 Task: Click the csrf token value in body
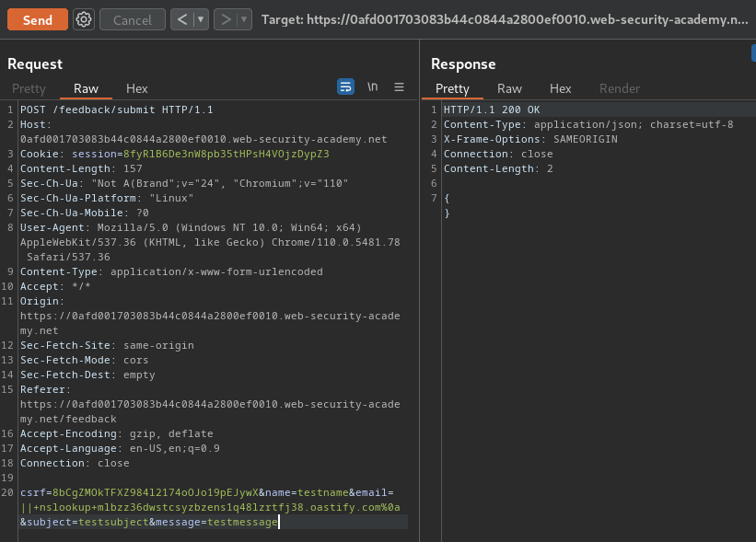pyautogui.click(x=156, y=492)
